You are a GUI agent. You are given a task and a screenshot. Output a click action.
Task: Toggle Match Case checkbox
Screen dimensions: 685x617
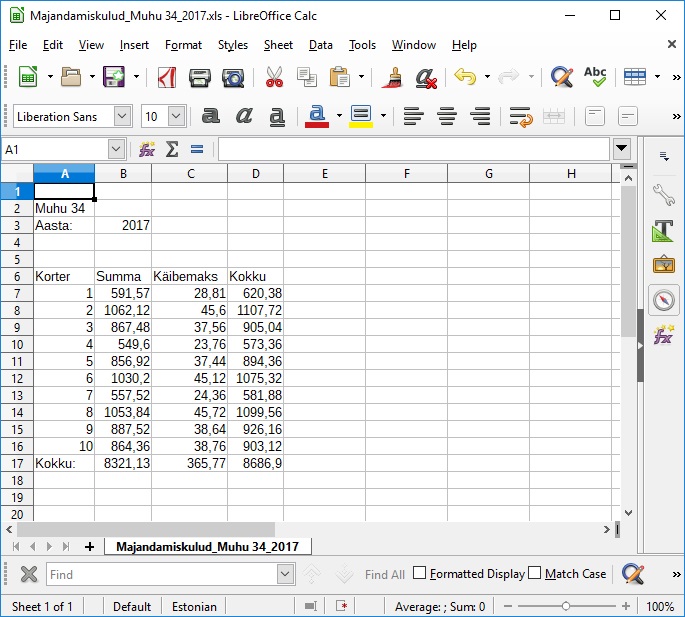click(535, 572)
